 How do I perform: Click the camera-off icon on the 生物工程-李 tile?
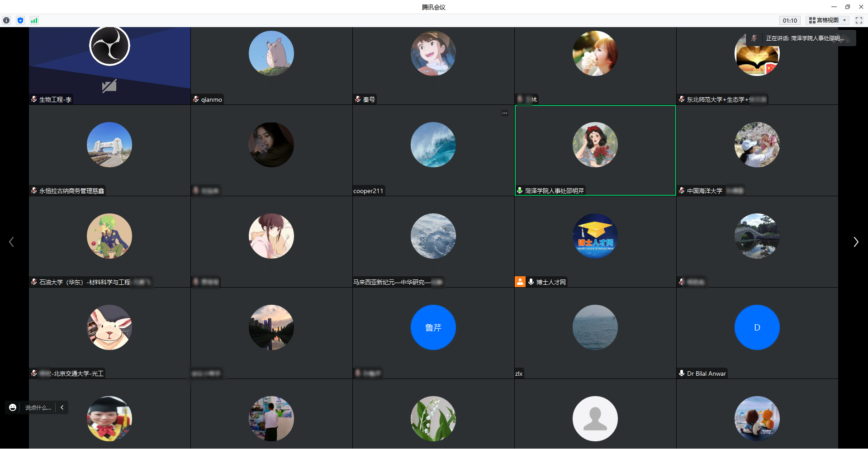coord(109,85)
